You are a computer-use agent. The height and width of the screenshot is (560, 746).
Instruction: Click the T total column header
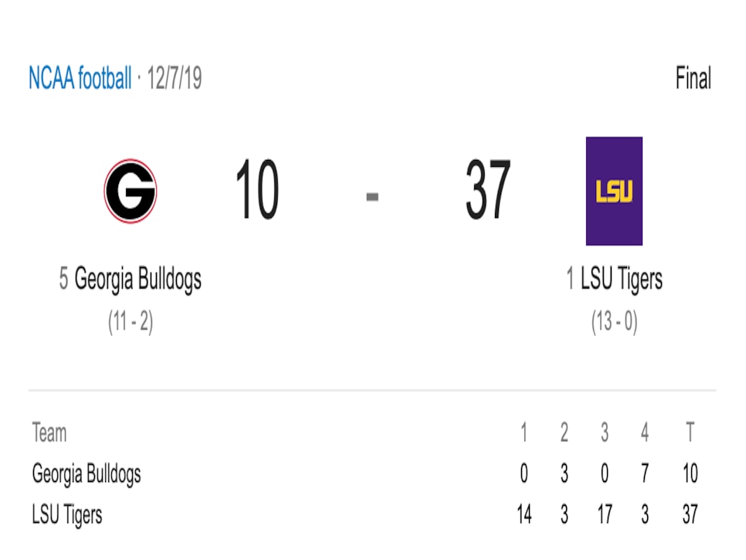pos(690,433)
